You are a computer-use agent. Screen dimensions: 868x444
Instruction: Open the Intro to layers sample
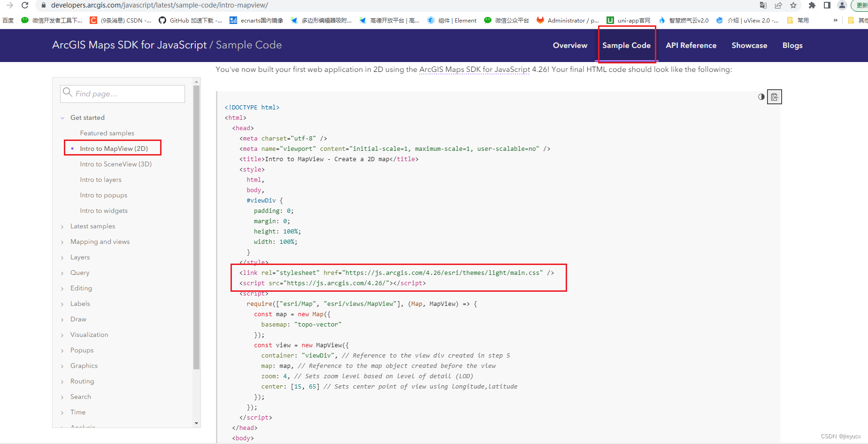[x=100, y=179]
